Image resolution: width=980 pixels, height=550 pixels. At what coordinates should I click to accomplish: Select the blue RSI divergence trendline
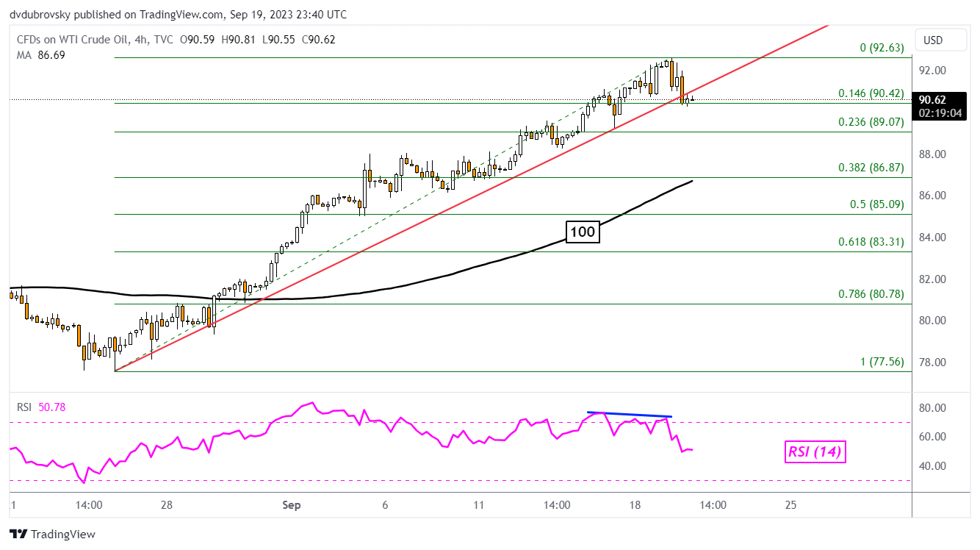[x=629, y=415]
